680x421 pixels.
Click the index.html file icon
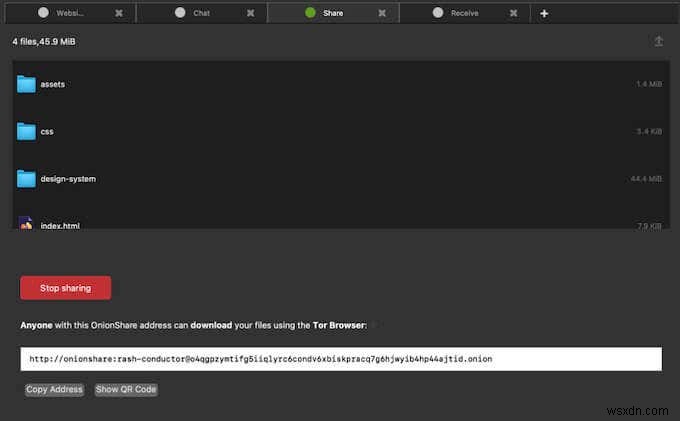pyautogui.click(x=26, y=223)
